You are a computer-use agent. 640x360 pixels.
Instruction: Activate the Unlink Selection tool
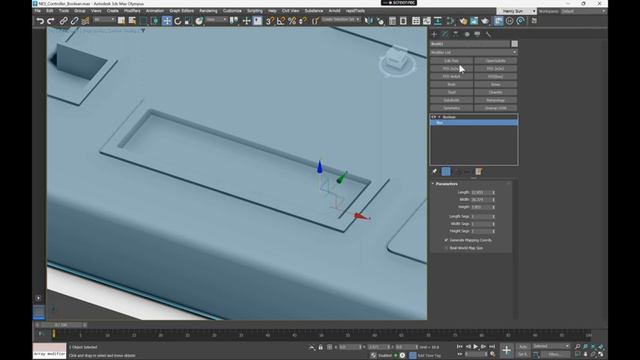click(x=74, y=21)
